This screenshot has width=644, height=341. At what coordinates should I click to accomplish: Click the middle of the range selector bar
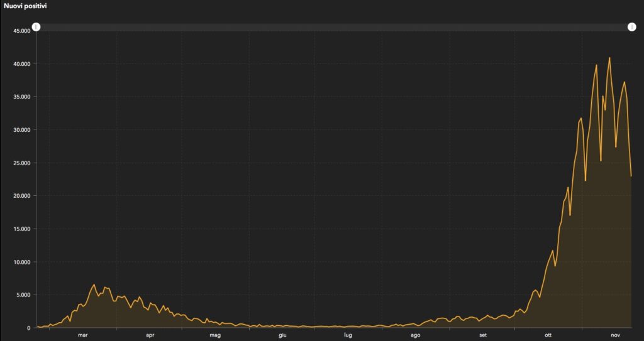point(334,27)
